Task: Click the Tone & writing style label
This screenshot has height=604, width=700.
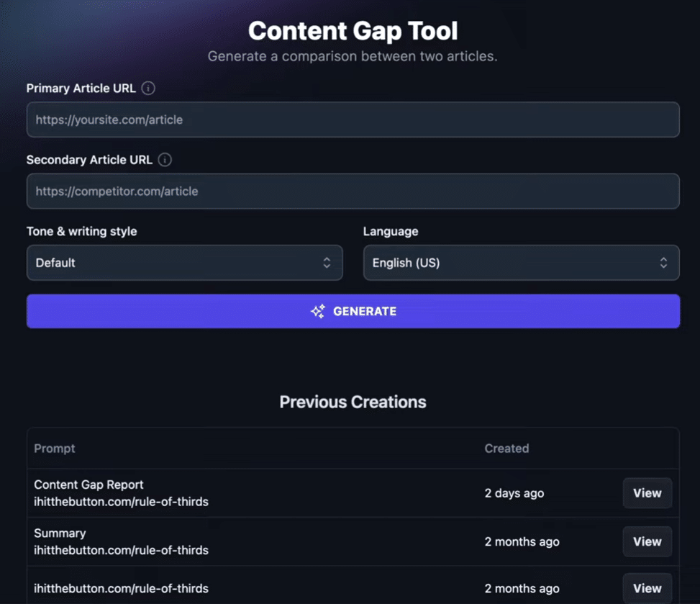Action: 82,231
